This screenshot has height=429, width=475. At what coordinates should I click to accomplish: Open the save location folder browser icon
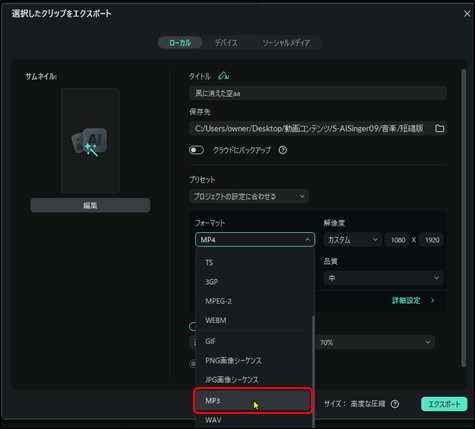click(x=439, y=128)
